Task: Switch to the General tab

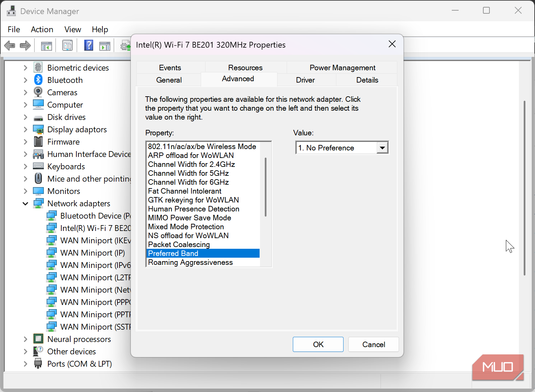Action: tap(169, 80)
